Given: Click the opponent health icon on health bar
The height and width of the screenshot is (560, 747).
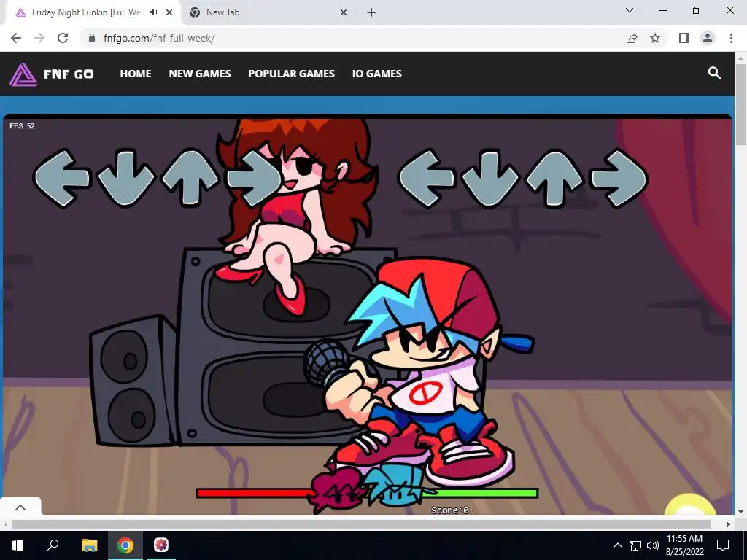Looking at the screenshot, I should point(337,490).
